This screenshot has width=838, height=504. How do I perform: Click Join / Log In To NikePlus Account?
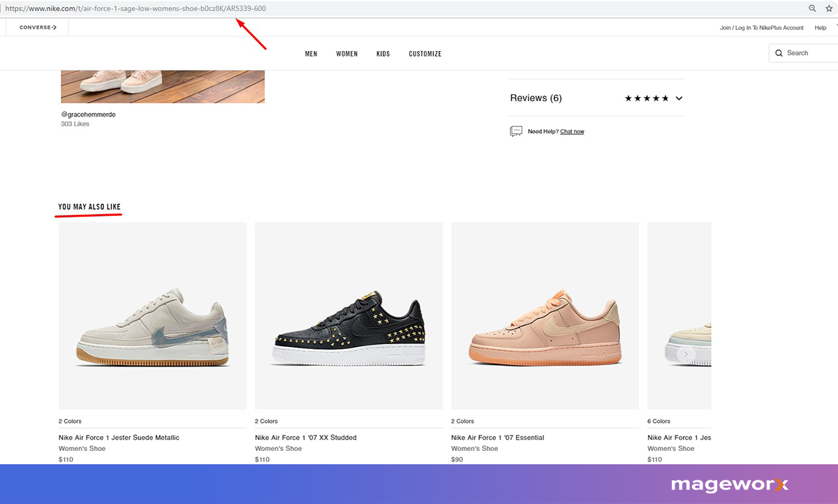[761, 27]
